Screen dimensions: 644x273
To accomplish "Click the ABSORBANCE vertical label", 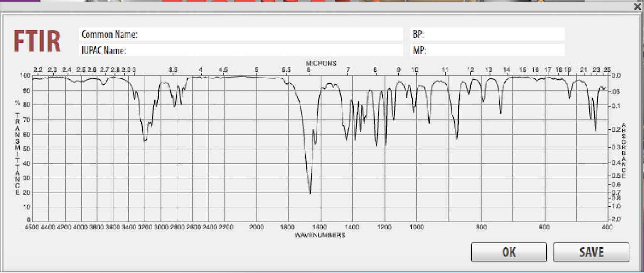I will [624, 151].
